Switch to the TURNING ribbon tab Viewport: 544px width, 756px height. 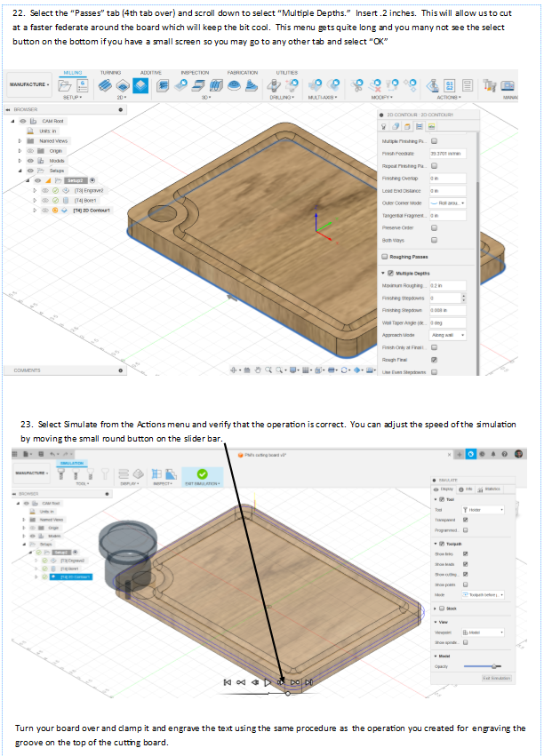tap(110, 73)
